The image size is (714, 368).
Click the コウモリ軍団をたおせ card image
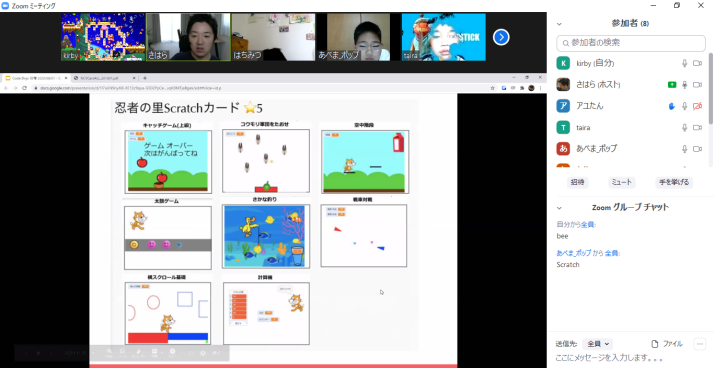266,161
